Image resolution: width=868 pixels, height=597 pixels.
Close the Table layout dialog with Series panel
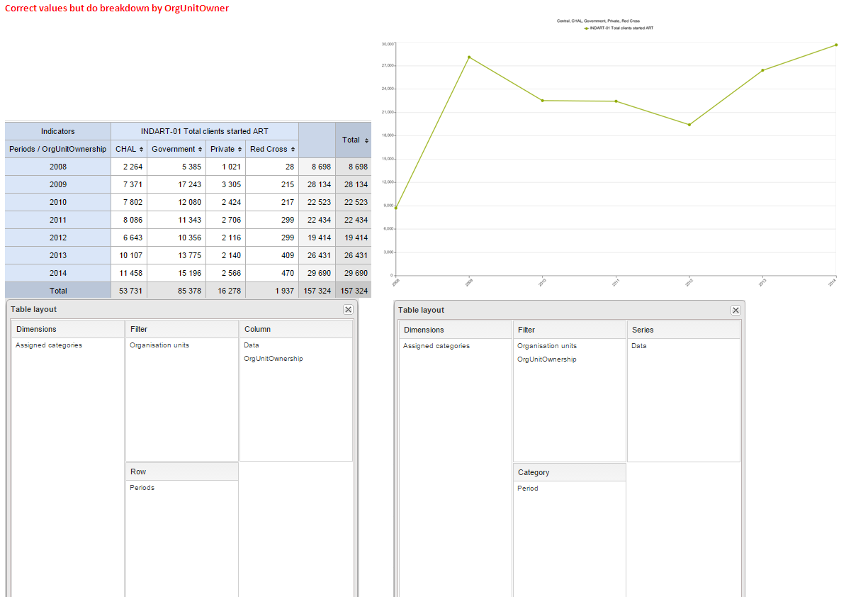point(735,311)
